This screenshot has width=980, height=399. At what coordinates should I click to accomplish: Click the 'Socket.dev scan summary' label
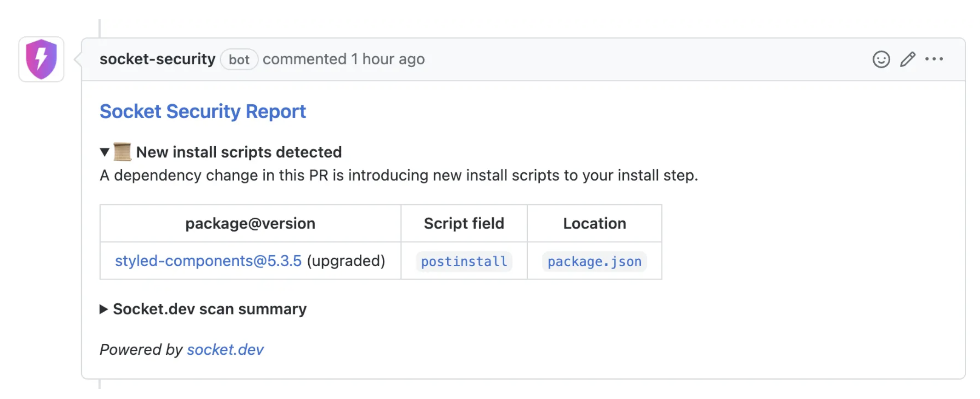(x=210, y=309)
